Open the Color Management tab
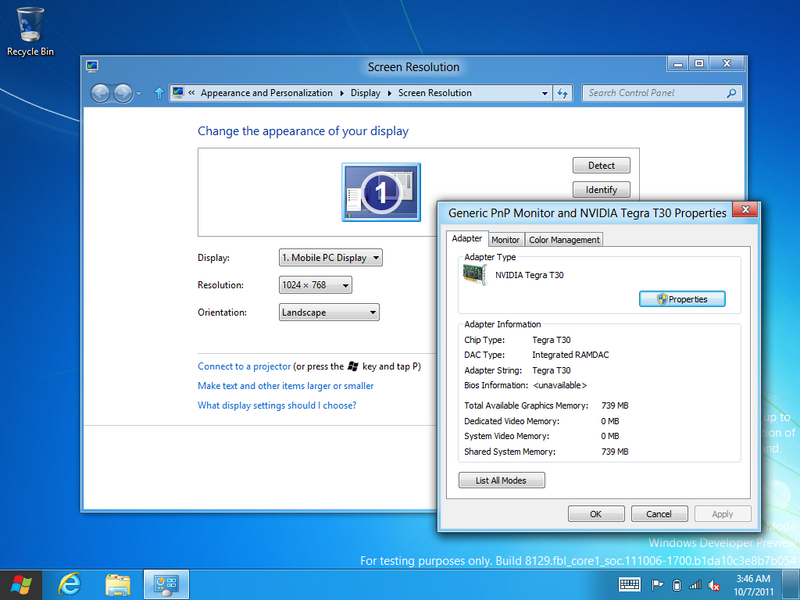 tap(564, 240)
